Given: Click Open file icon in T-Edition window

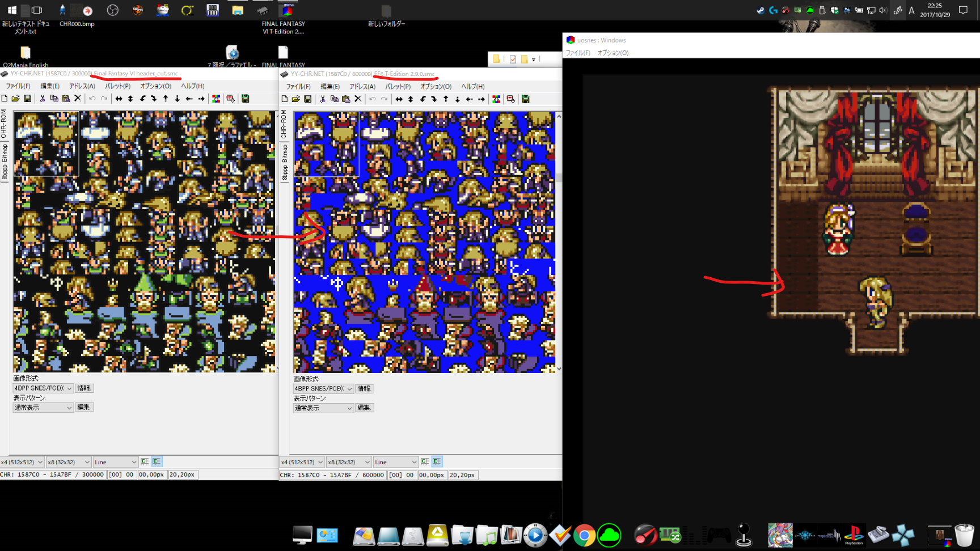Looking at the screenshot, I should click(296, 99).
